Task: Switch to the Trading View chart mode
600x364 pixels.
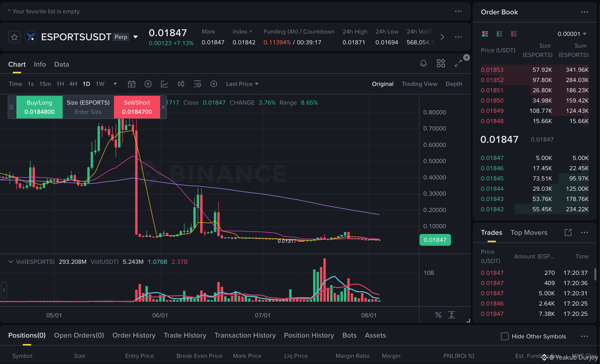Action: [x=420, y=84]
